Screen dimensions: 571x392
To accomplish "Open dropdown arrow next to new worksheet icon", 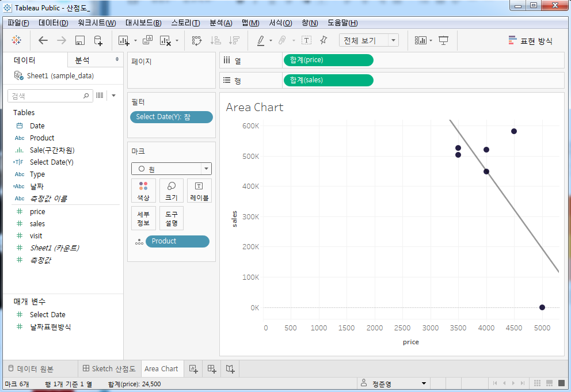I will [135, 40].
